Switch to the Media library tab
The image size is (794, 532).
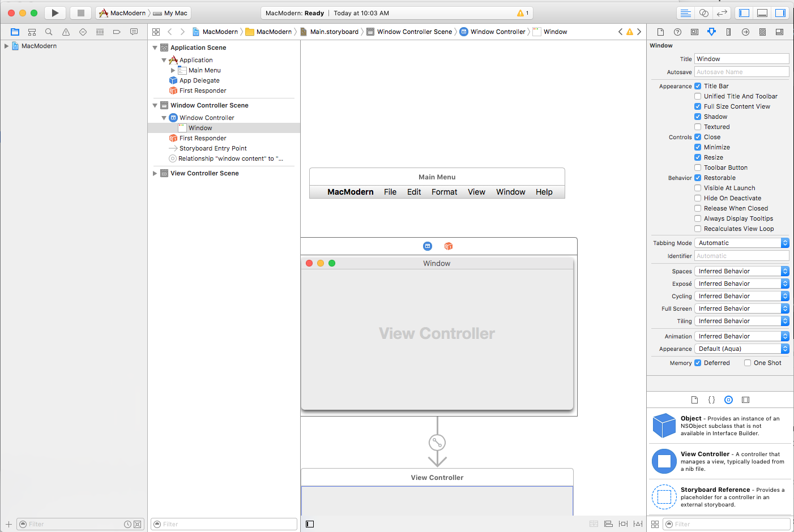745,400
